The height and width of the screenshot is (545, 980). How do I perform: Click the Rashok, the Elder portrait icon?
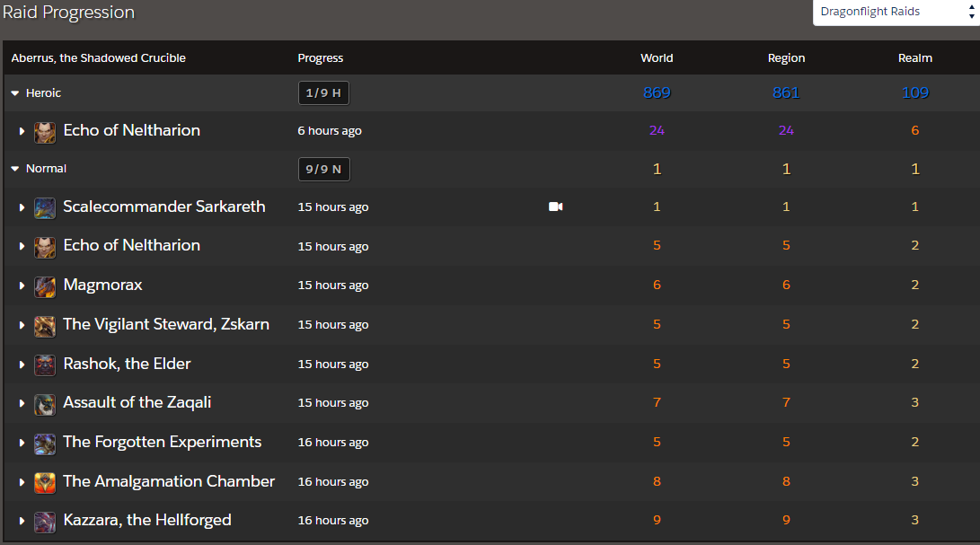(x=44, y=364)
